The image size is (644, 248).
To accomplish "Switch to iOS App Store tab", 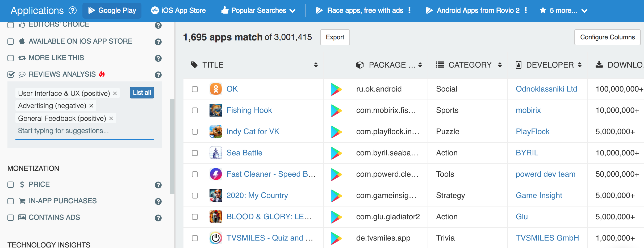I will [x=178, y=10].
